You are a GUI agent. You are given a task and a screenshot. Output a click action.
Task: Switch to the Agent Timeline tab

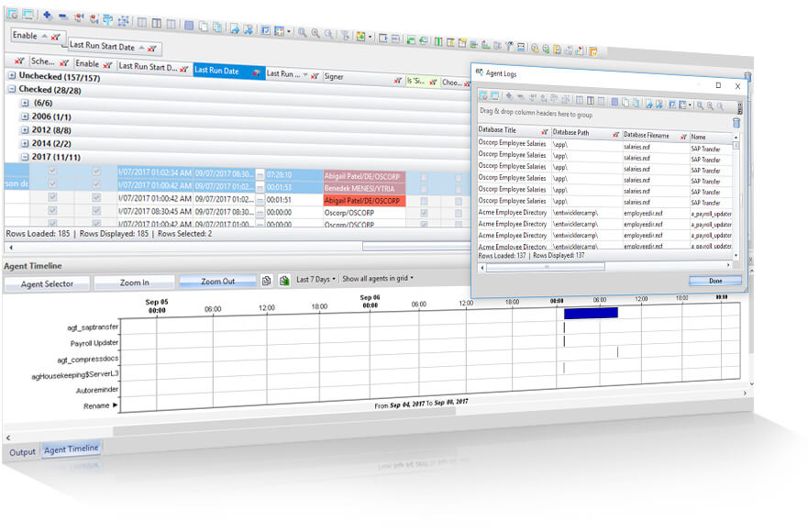point(72,449)
